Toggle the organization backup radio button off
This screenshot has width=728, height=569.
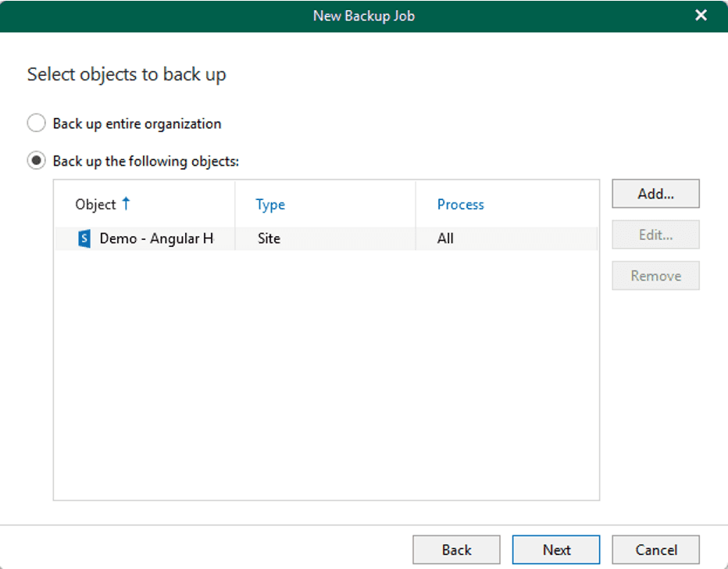tap(36, 123)
